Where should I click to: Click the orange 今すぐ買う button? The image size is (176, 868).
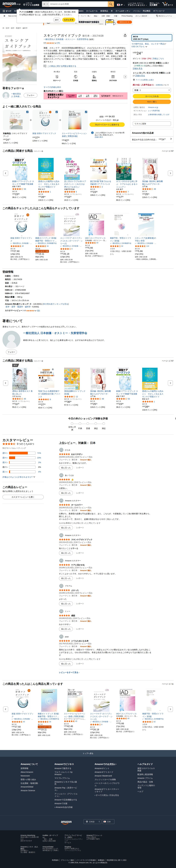click(152, 102)
